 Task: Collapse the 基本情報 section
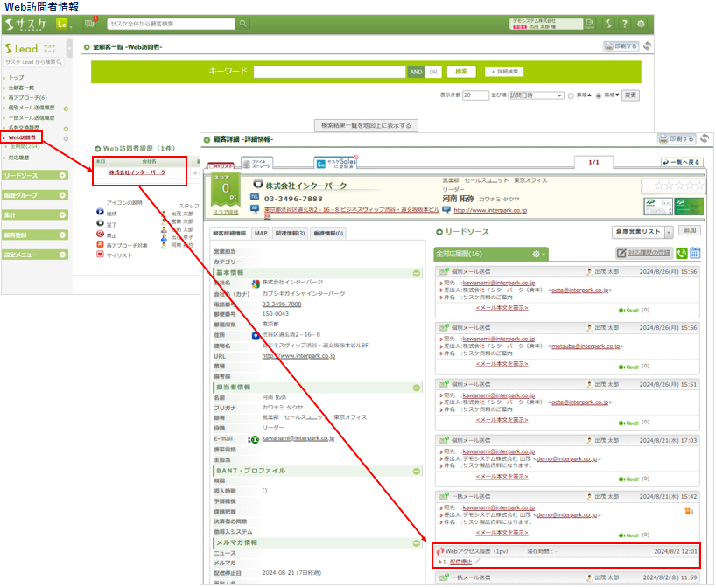pos(417,274)
